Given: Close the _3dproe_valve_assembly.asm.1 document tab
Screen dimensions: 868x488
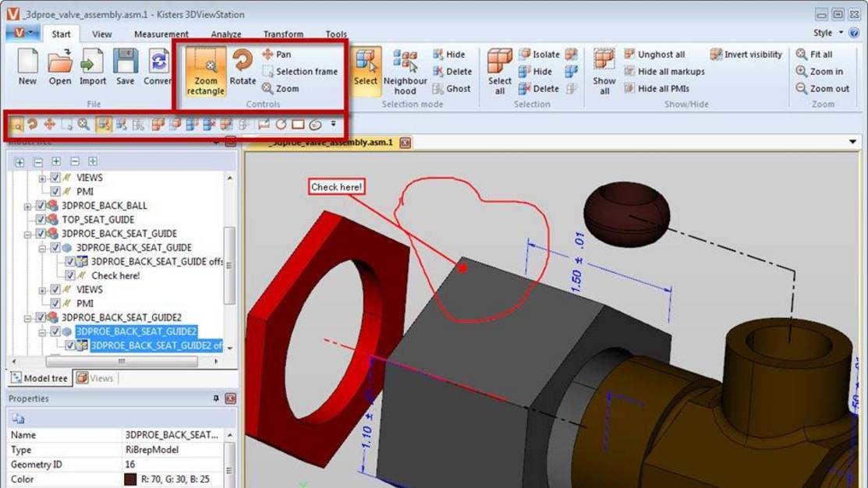Looking at the screenshot, I should pos(406,143).
